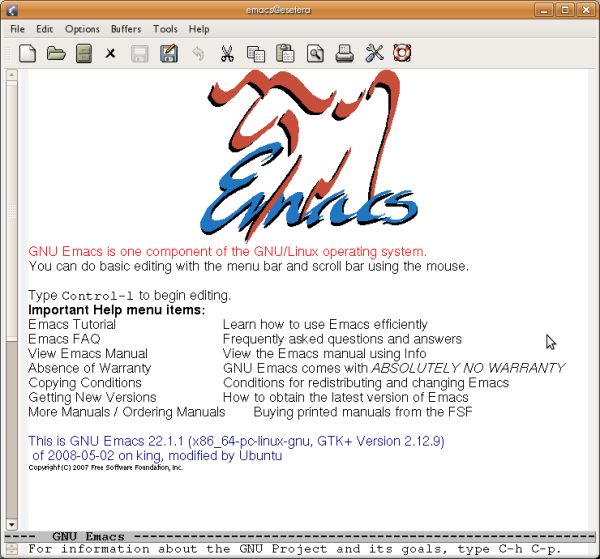Click 'Type Control-l to begin editing' text
The height and width of the screenshot is (559, 600).
tap(129, 295)
